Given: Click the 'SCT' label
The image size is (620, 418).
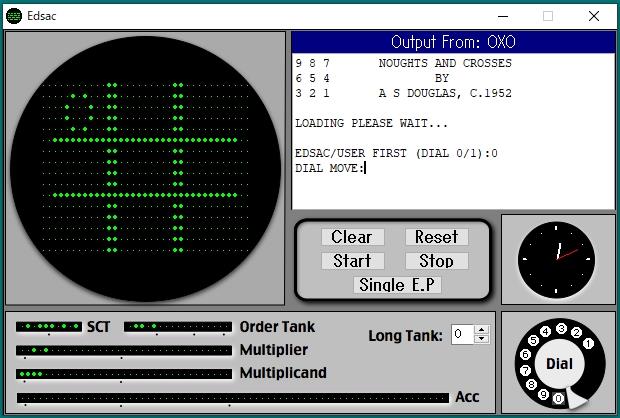Looking at the screenshot, I should [98, 327].
